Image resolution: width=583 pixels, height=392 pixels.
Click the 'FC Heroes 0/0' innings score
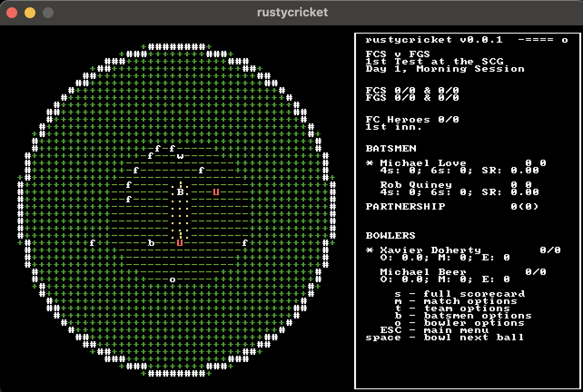[x=413, y=120]
